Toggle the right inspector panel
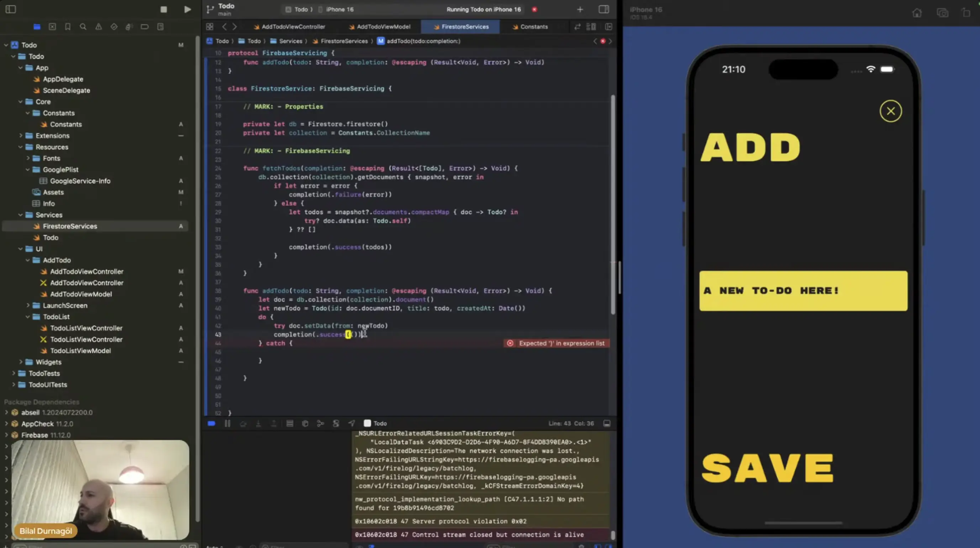 pos(604,9)
